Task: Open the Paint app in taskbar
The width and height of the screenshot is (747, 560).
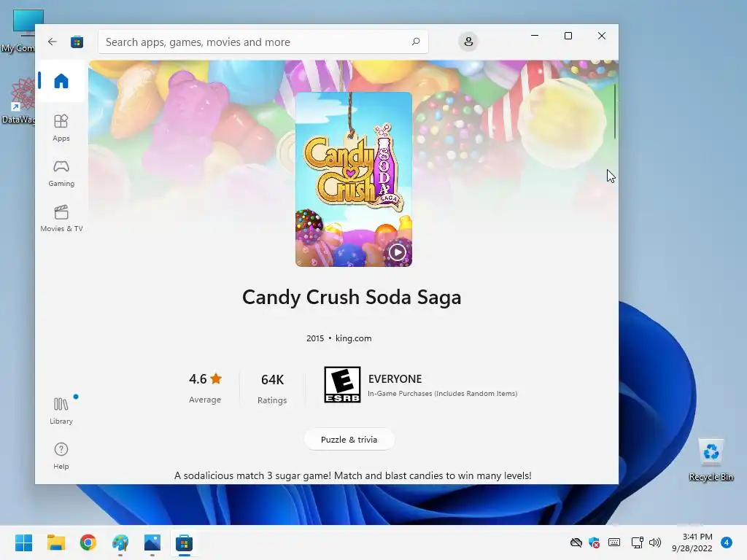Action: 120,542
